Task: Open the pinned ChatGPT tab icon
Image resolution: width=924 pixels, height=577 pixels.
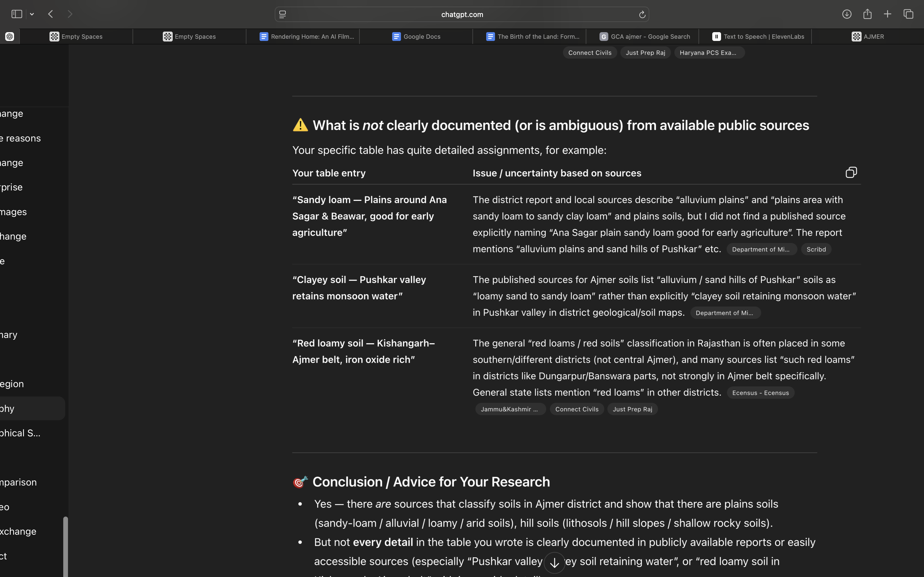Action: click(10, 37)
